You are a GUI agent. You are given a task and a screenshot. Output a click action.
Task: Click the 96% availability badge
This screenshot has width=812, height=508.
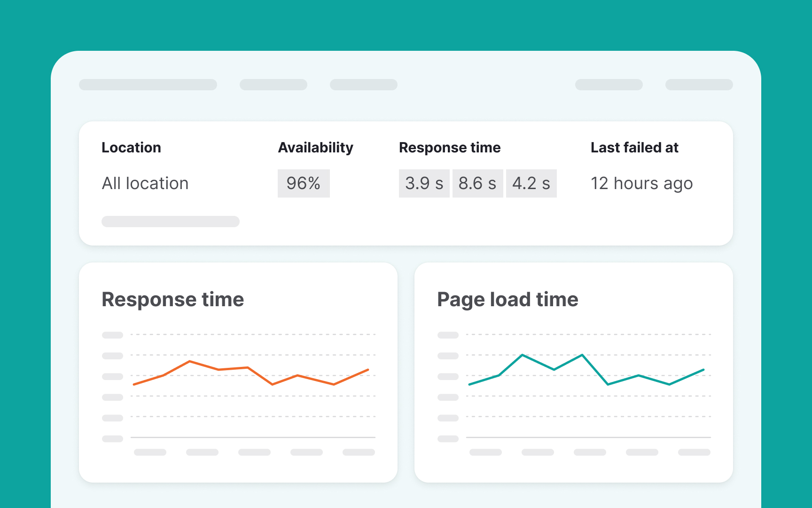[304, 183]
